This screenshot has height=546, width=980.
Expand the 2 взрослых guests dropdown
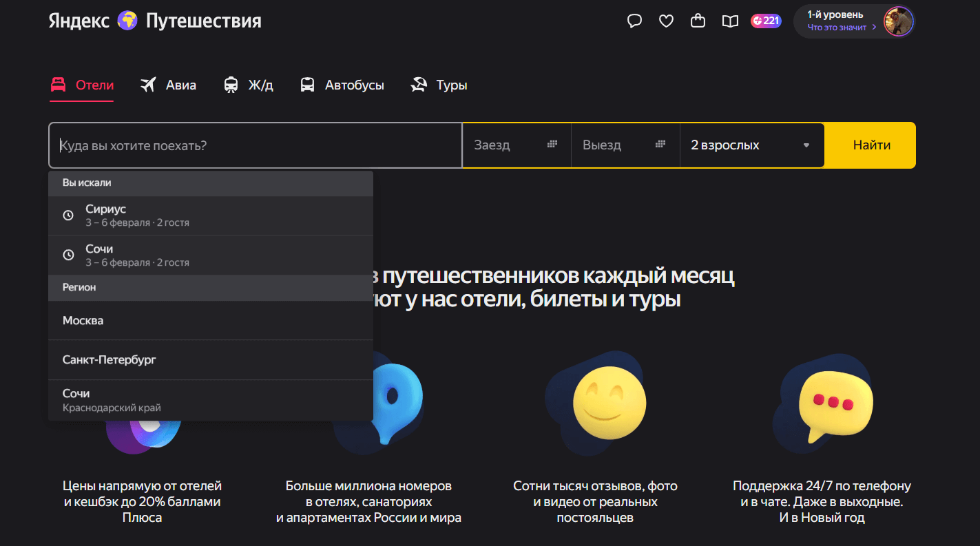[752, 145]
